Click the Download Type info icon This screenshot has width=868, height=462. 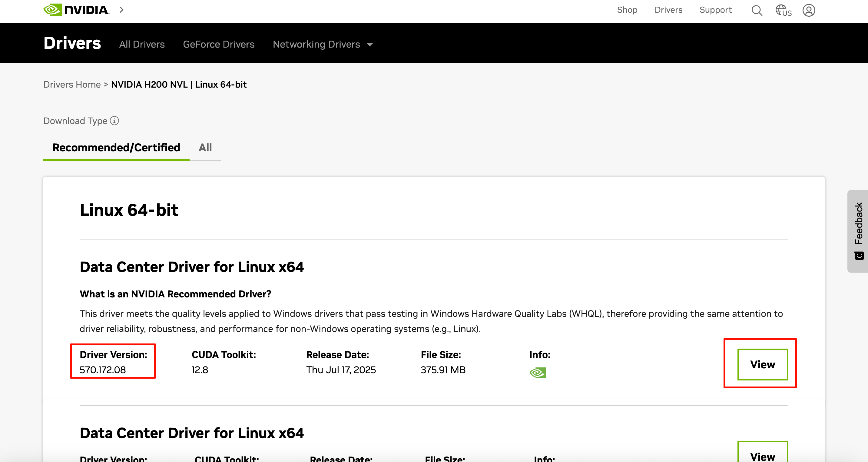point(114,121)
